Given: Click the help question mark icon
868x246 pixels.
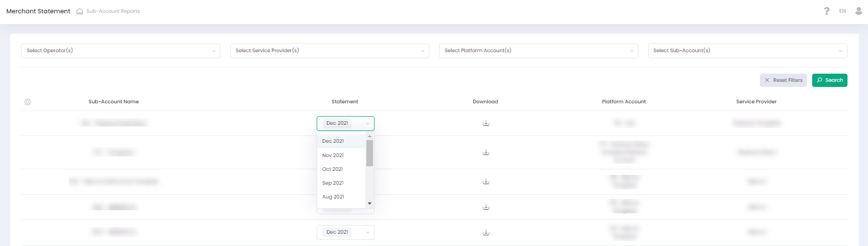Looking at the screenshot, I should point(826,11).
